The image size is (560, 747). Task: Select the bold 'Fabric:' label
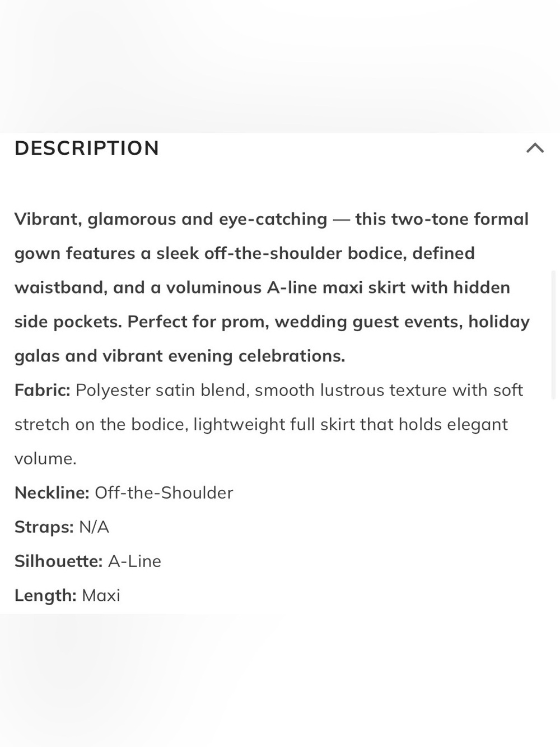(43, 390)
